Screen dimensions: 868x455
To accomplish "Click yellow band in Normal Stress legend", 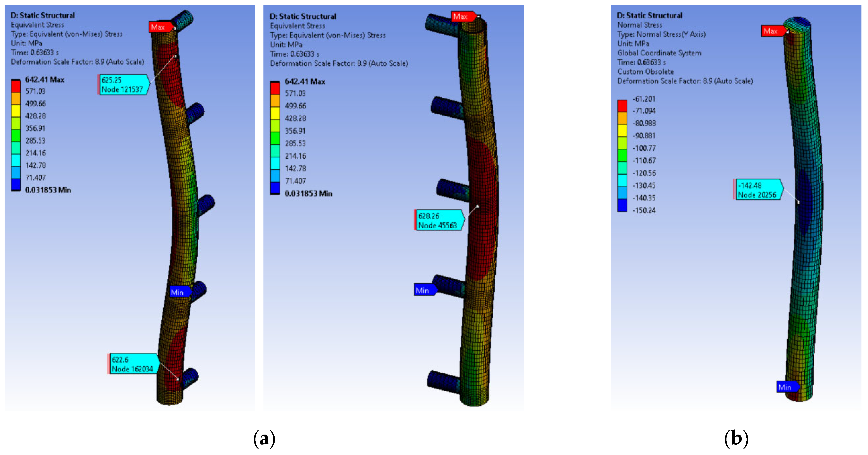I will (622, 130).
